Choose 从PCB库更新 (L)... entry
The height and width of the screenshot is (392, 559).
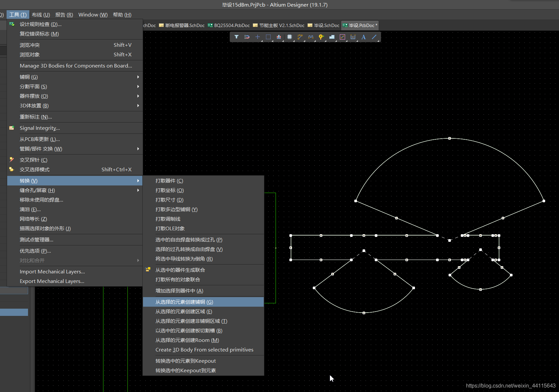click(75, 139)
